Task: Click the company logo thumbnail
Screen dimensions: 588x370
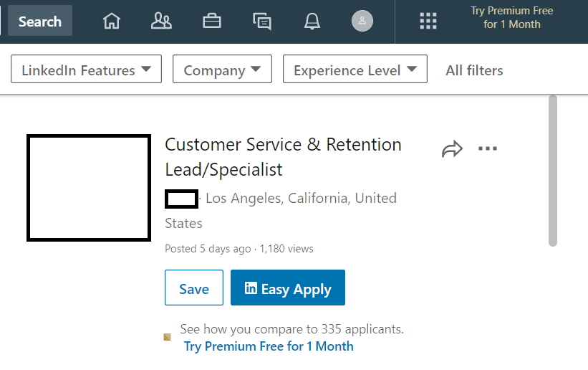Action: tap(89, 188)
